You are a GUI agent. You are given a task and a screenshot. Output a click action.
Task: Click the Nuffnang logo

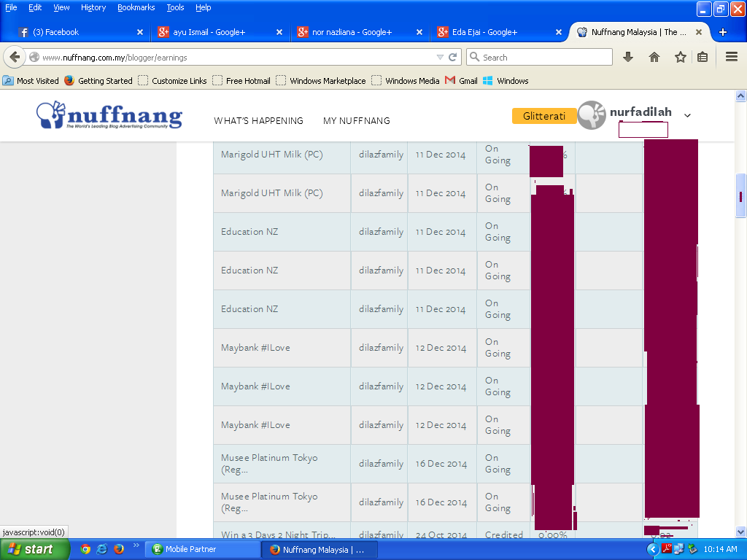point(109,115)
